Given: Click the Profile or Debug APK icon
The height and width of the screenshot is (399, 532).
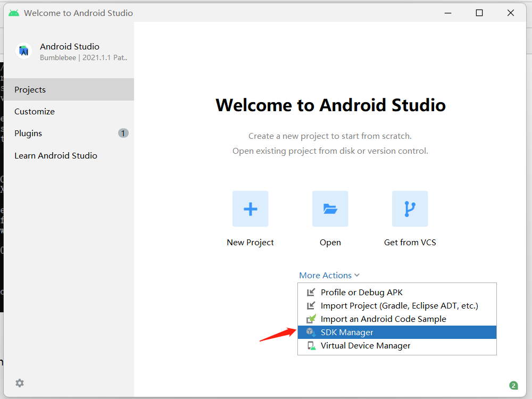Looking at the screenshot, I should click(311, 292).
